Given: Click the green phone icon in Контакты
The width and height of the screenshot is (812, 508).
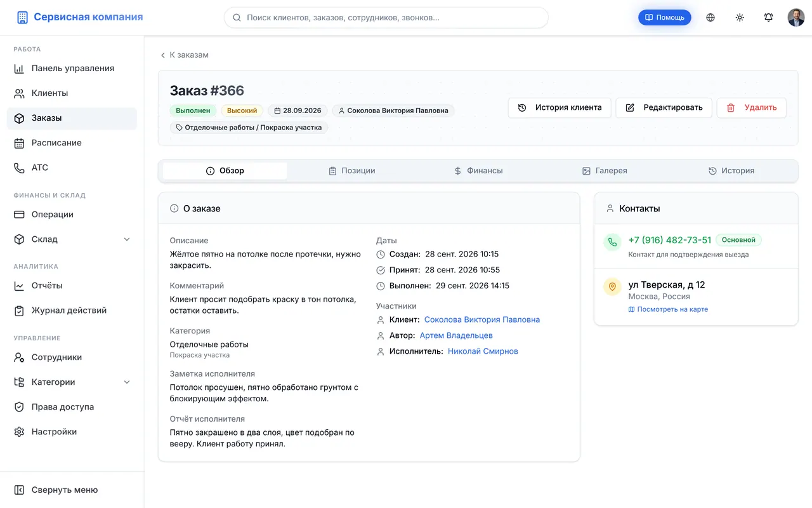Looking at the screenshot, I should pos(612,242).
